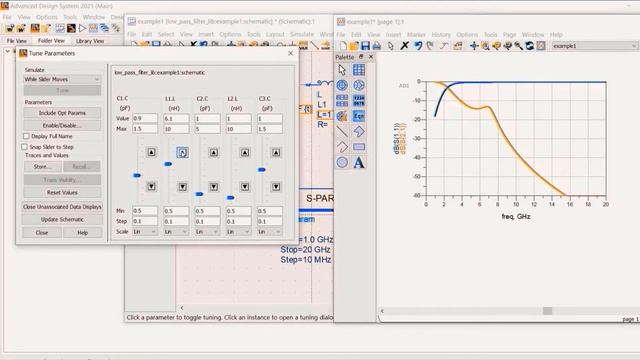Toggle Display Full Name checkbox
640x360 pixels.
coord(27,136)
